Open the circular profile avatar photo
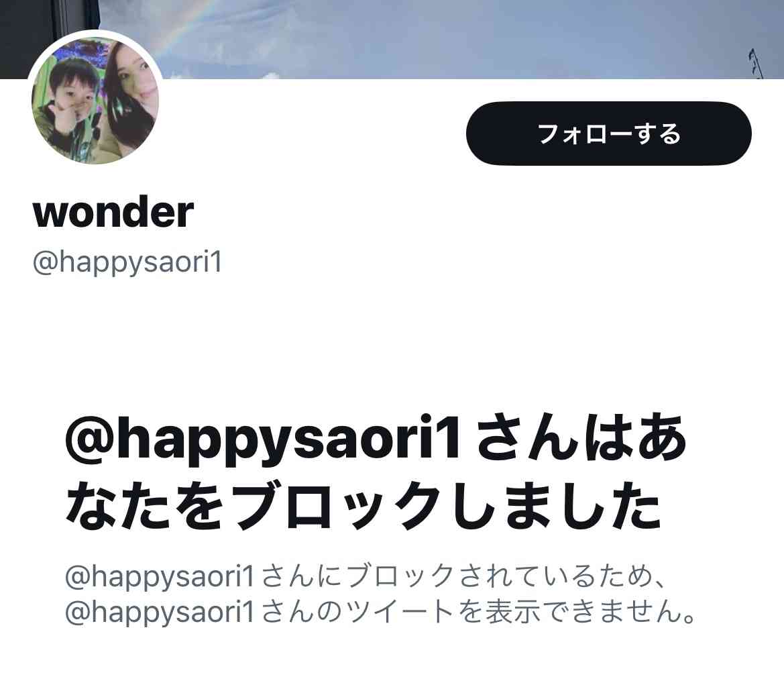Image resolution: width=784 pixels, height=687 pixels. (x=95, y=100)
